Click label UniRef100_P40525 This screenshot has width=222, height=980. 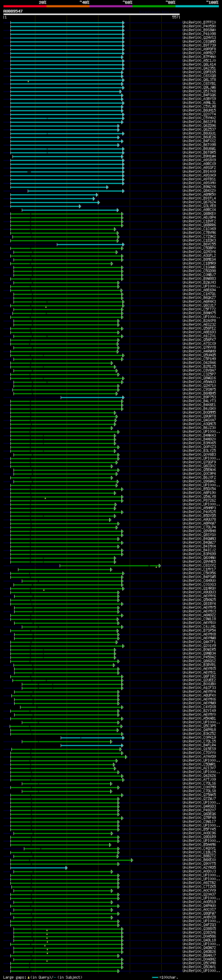coord(199,512)
